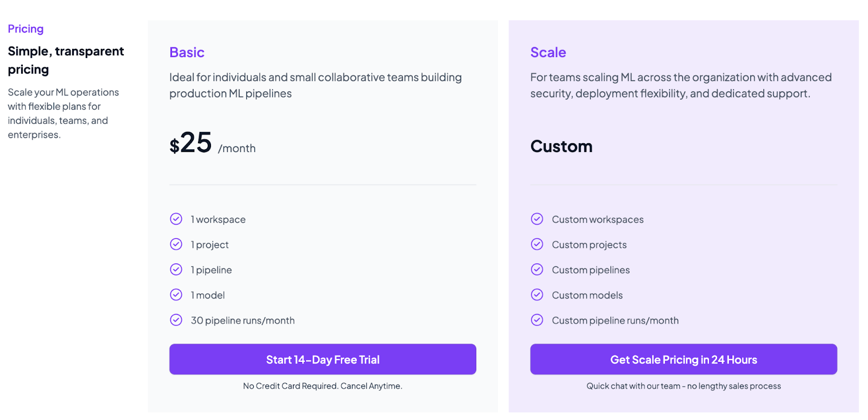Start the 14-Day Free Trial
Screen dimensions: 868x420
click(x=323, y=359)
